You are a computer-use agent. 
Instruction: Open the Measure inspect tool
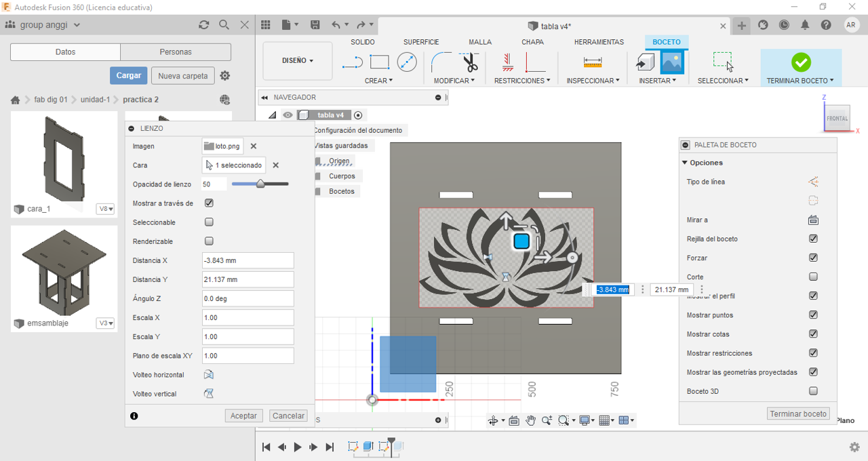coord(593,62)
